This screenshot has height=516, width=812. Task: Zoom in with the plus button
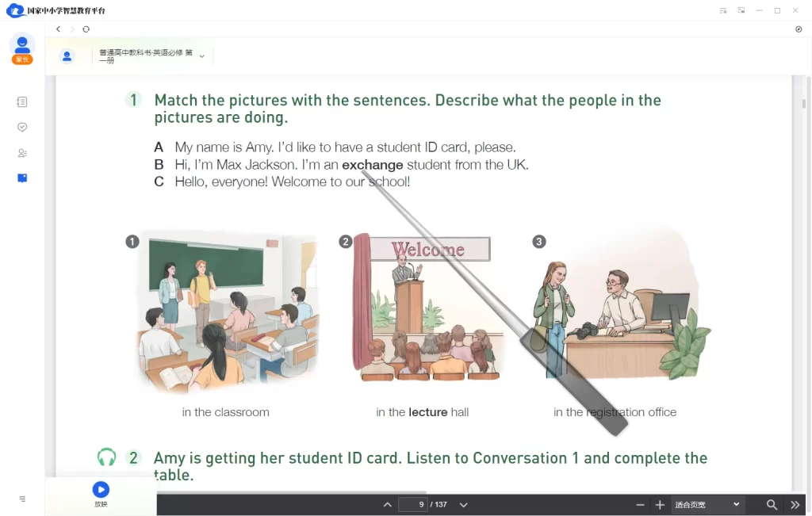pyautogui.click(x=660, y=505)
